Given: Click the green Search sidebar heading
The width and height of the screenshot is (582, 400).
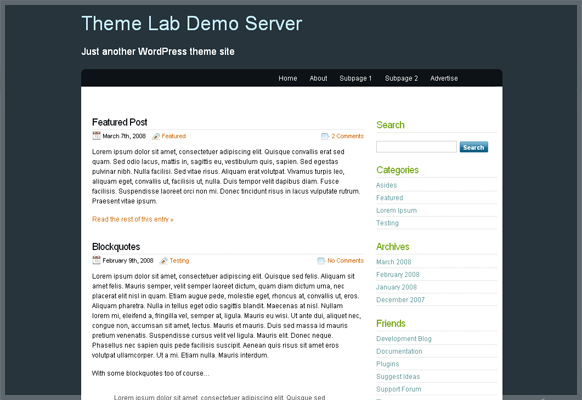Looking at the screenshot, I should pyautogui.click(x=390, y=125).
